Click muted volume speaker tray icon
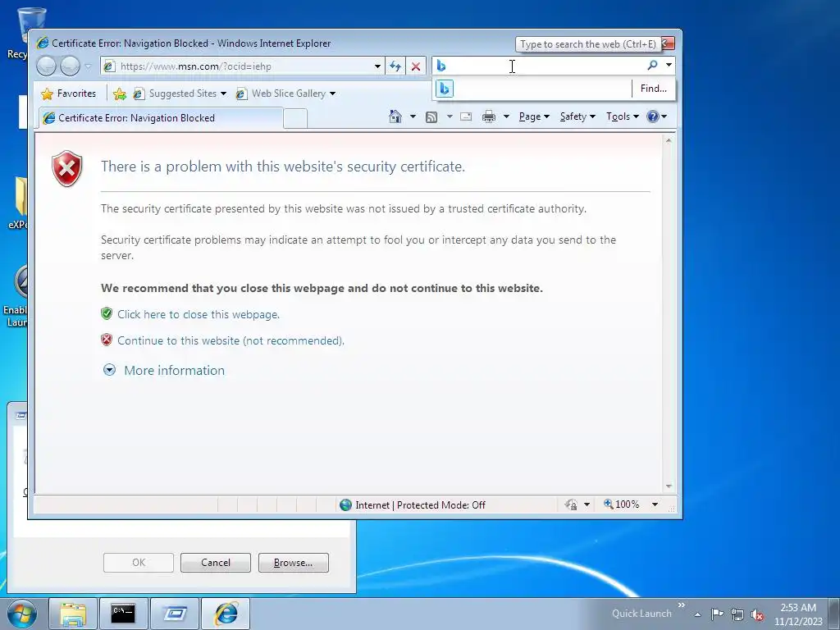 [x=757, y=614]
